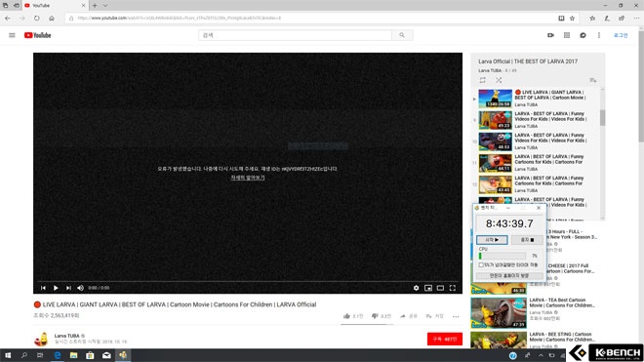Viewport: 644px width, 362px height.
Task: Open LARVA TEA Best Cartoon recommendation
Action: pos(562,302)
